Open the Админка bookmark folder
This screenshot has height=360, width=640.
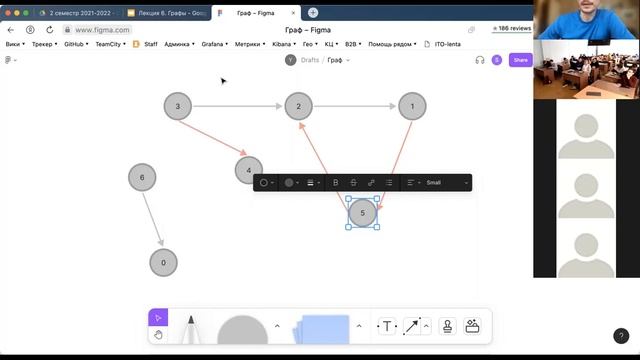(x=179, y=44)
